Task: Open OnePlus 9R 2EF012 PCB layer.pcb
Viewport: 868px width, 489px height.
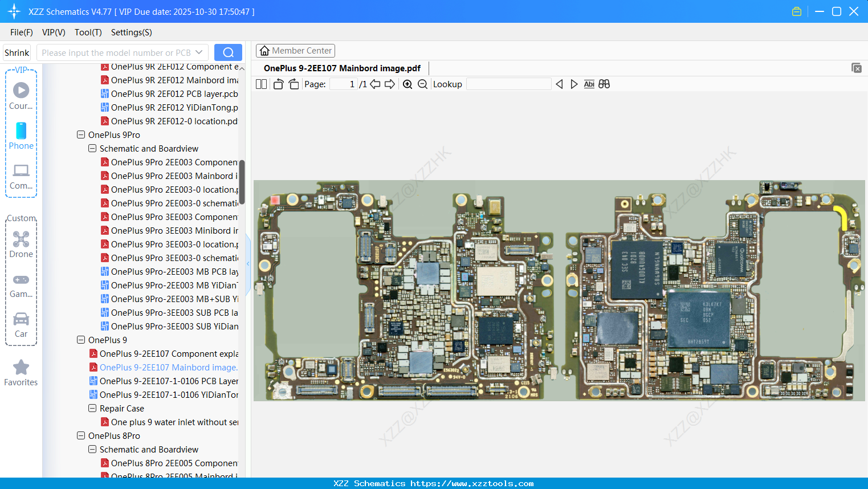Action: coord(171,93)
